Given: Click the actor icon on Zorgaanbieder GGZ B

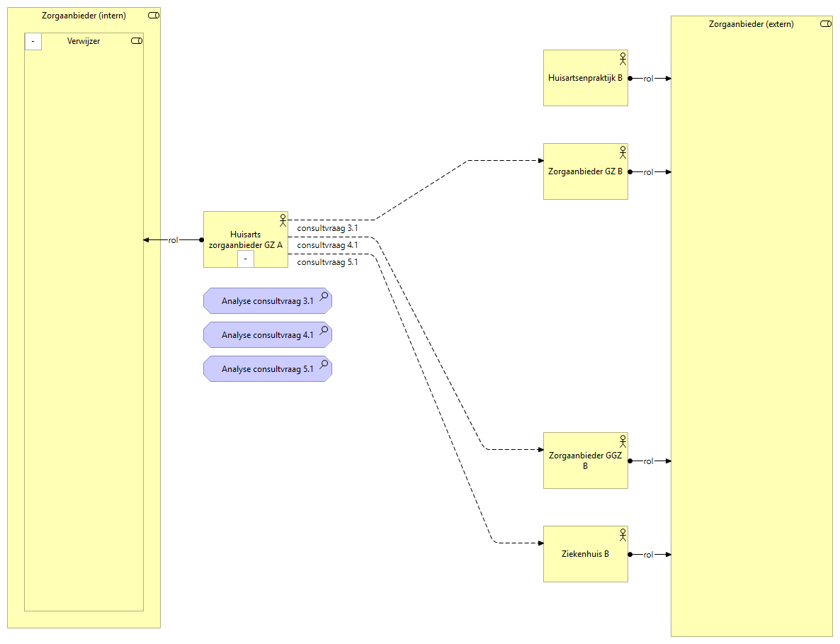Looking at the screenshot, I should pyautogui.click(x=623, y=441).
